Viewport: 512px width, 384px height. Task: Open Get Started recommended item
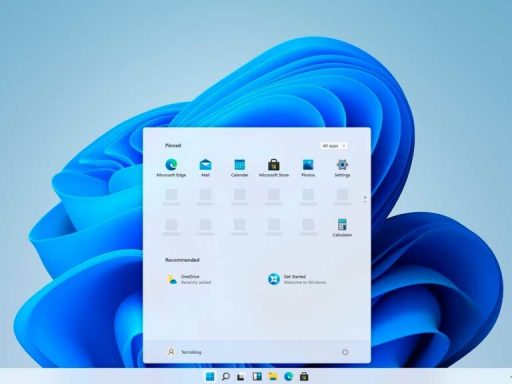(297, 279)
